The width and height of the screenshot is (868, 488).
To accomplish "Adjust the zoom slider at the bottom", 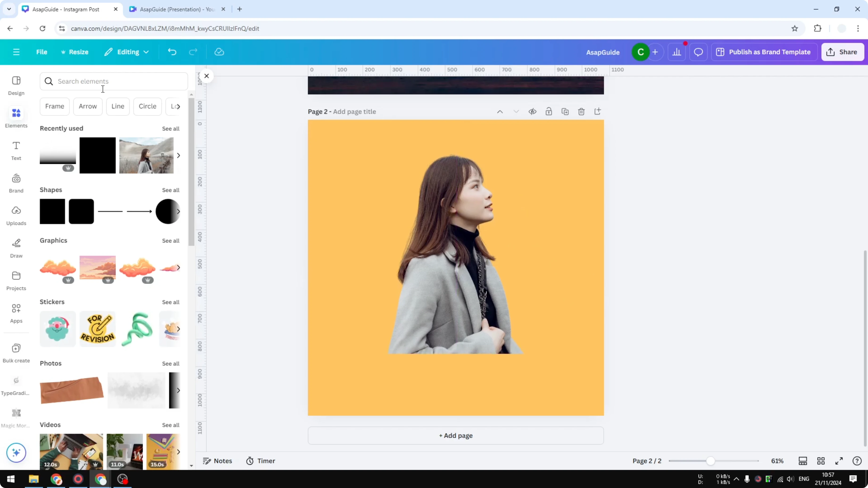I will click(x=711, y=461).
